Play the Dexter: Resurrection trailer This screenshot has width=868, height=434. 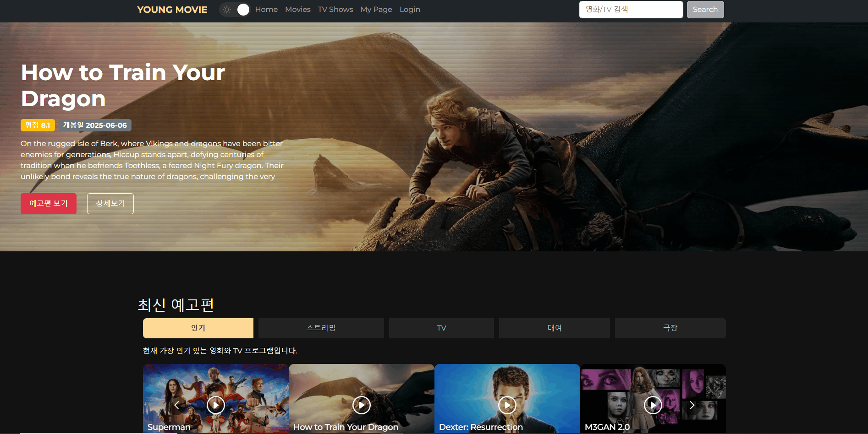point(507,405)
